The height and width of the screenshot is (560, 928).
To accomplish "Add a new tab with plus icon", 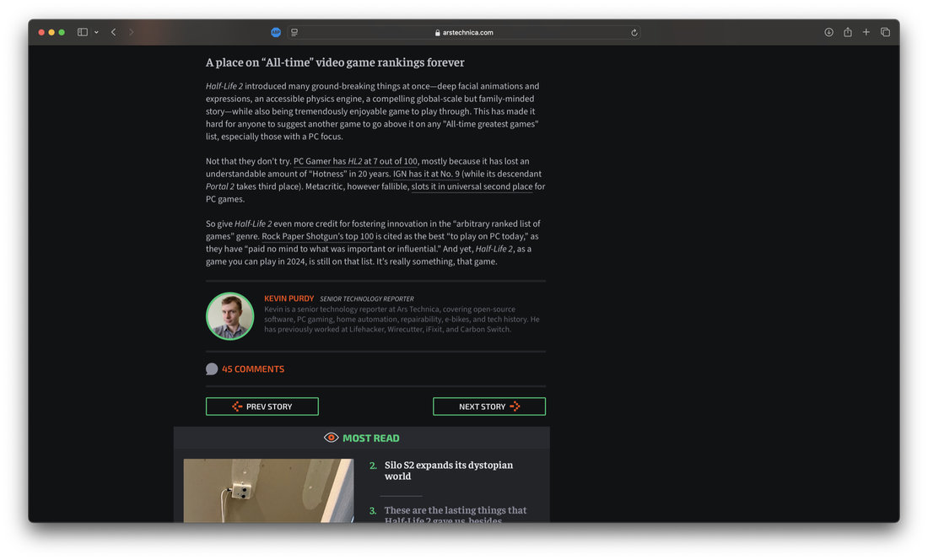I will pyautogui.click(x=866, y=33).
